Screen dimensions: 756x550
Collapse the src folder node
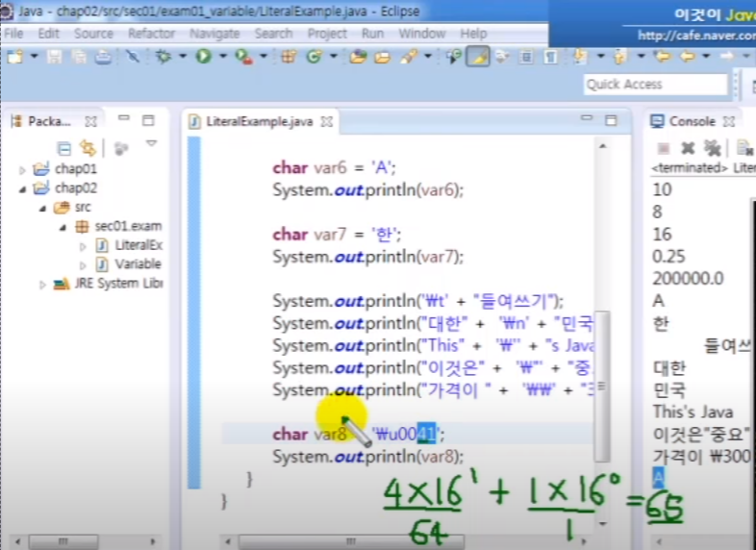pyautogui.click(x=42, y=209)
